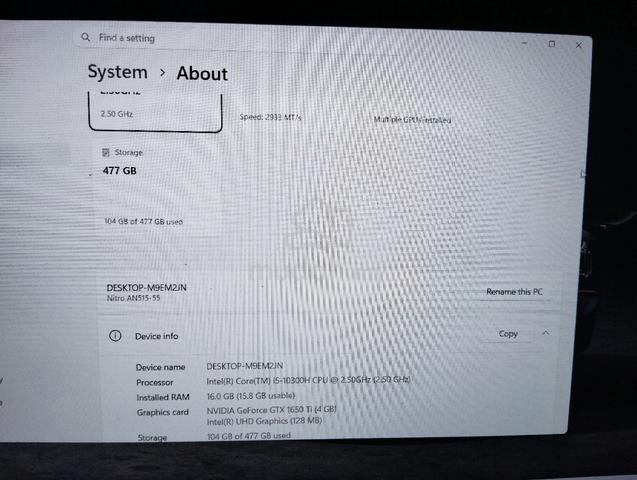Click the Rename this PC button
The image size is (637, 480).
pyautogui.click(x=514, y=292)
